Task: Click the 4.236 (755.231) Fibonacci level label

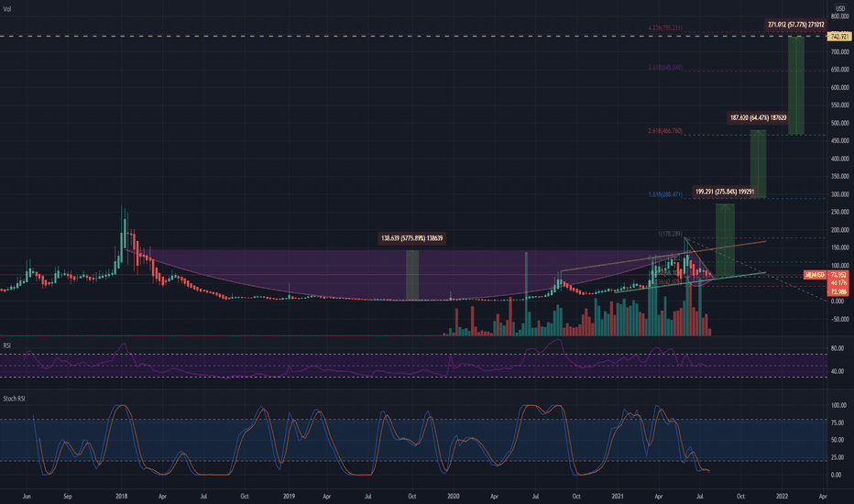Action: [x=665, y=27]
